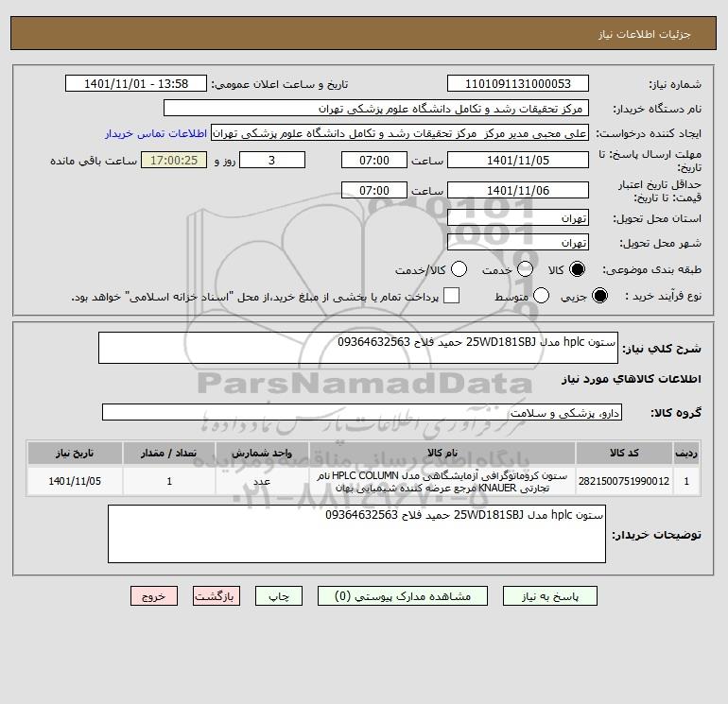The width and height of the screenshot is (728, 704).
Task: Click the خروج exit button
Action: (x=154, y=596)
